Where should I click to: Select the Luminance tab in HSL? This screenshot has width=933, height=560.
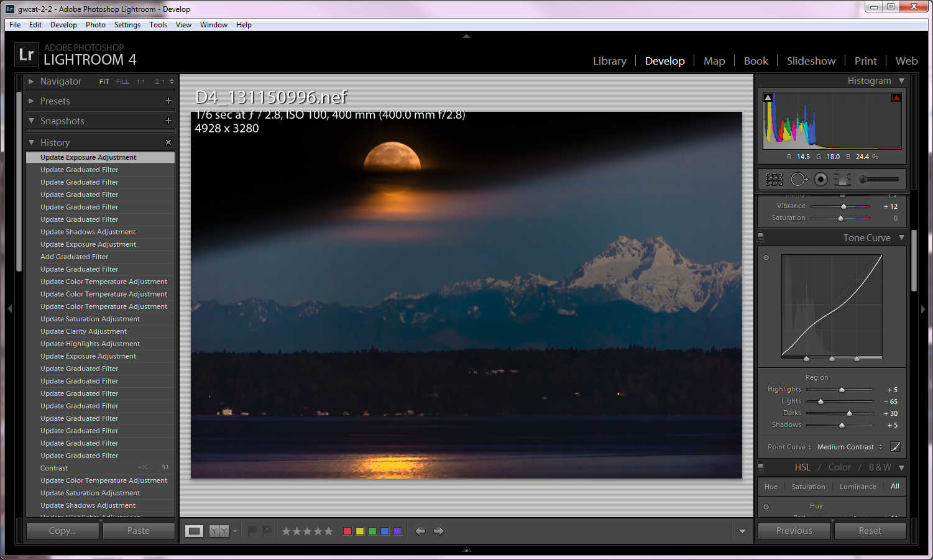(x=858, y=487)
